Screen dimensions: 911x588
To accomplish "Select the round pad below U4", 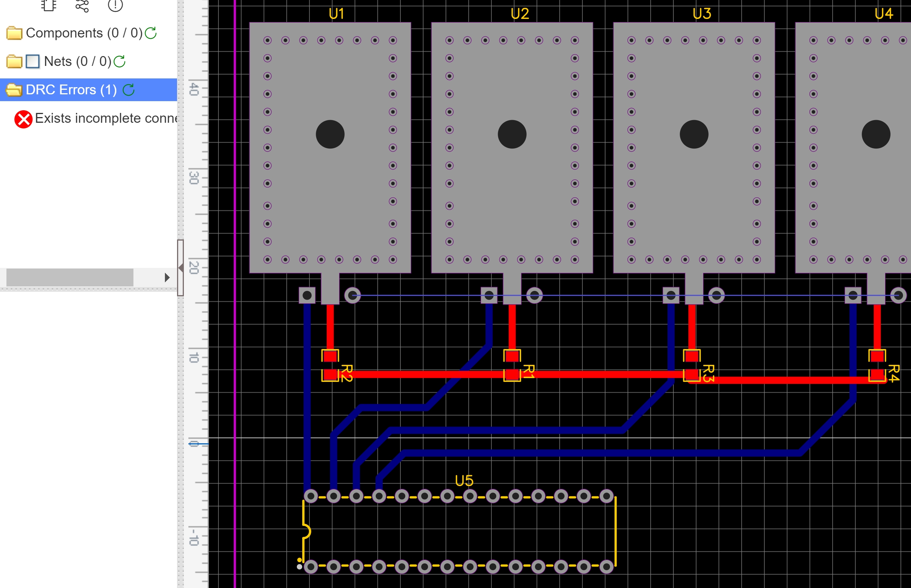I will pyautogui.click(x=898, y=295).
